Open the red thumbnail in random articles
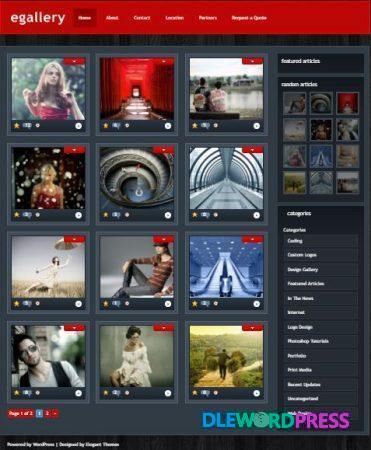371x450 pixels. 348,103
